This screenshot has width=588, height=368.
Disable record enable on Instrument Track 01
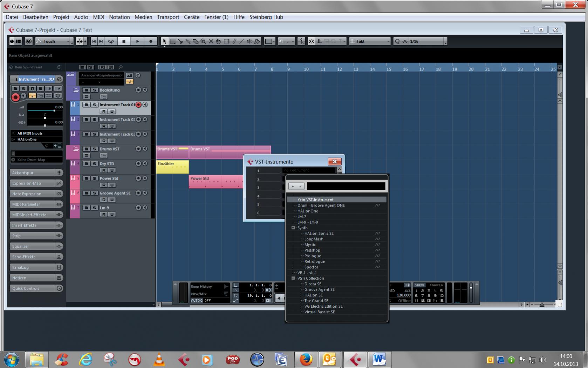click(x=138, y=105)
